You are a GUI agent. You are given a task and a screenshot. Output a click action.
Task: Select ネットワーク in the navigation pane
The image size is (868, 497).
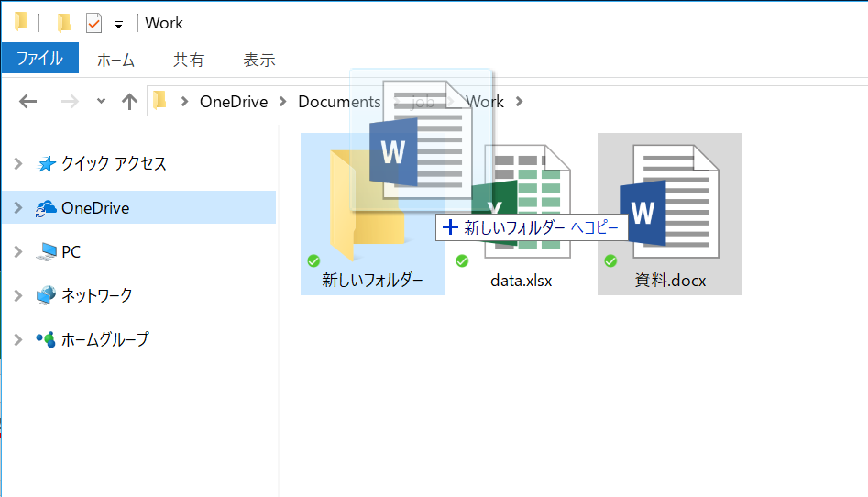97,295
